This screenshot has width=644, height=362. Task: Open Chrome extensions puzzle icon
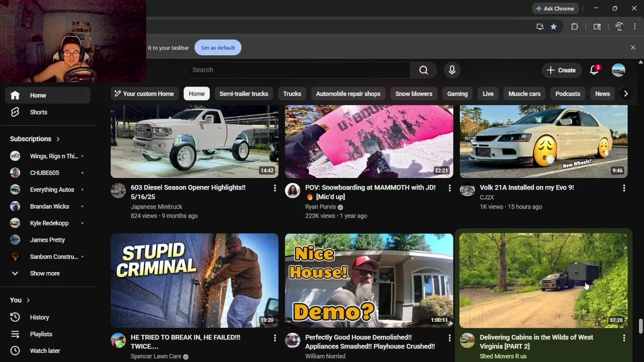coord(575,27)
